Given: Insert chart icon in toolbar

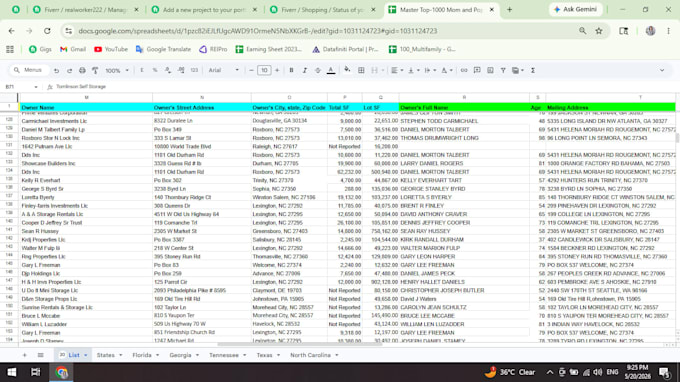Looking at the screenshot, I should [x=490, y=70].
